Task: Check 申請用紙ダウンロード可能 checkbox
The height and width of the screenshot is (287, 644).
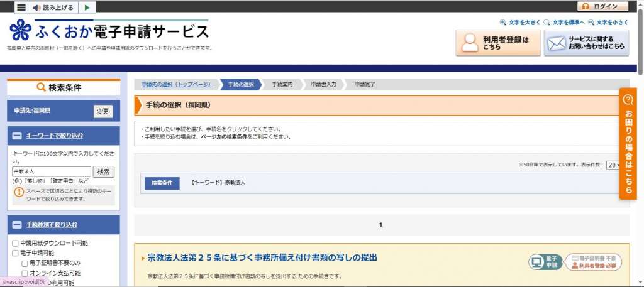Action: point(16,243)
